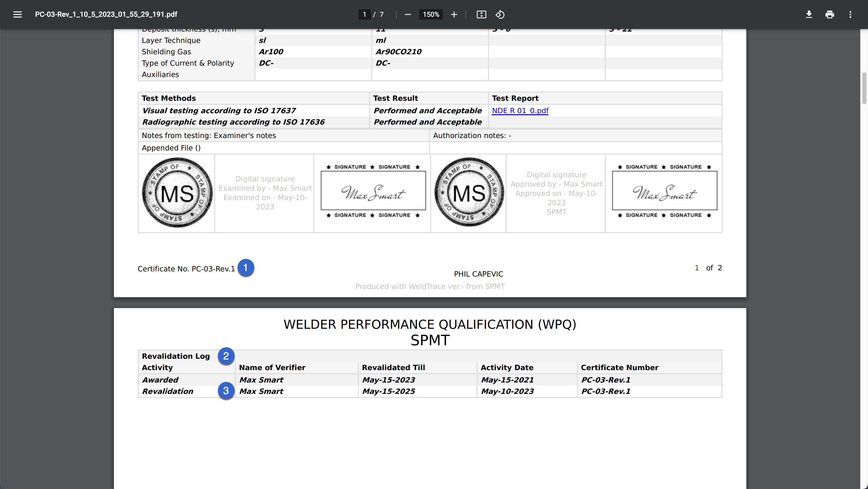Click 'Notes from testing: Examiner's notes'
Screen dimensions: 868x489
coord(208,135)
